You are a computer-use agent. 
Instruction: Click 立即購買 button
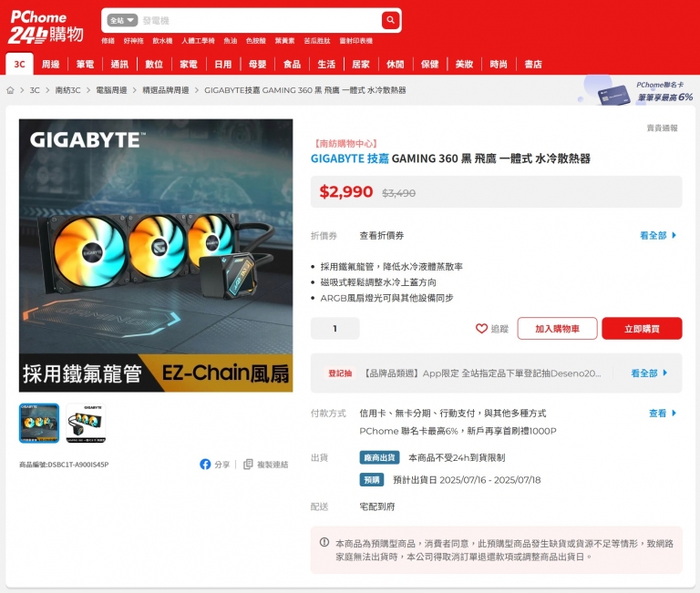point(642,329)
